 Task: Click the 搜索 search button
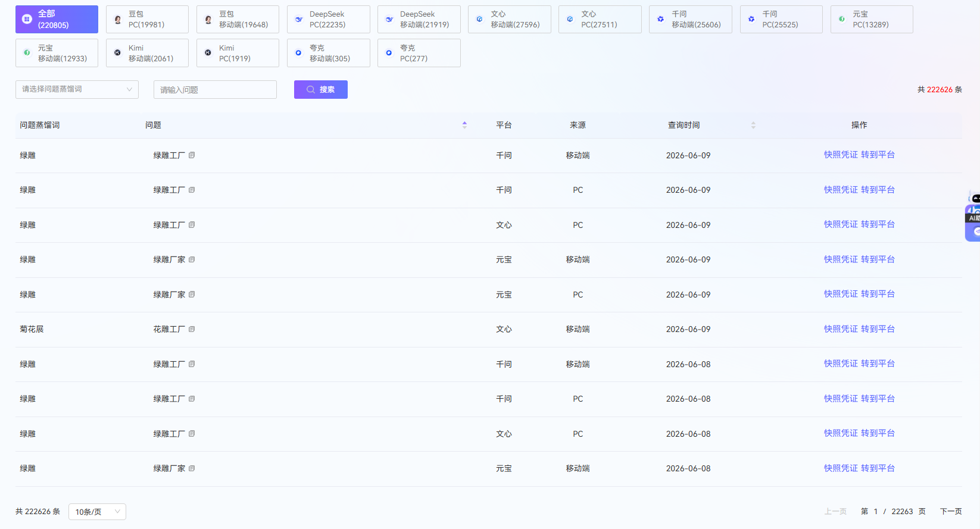pyautogui.click(x=321, y=89)
